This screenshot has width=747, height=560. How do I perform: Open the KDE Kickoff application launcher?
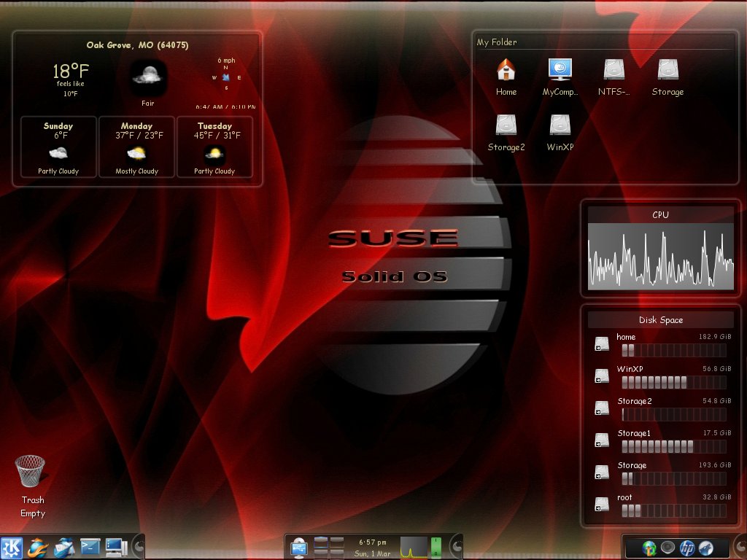(12, 547)
